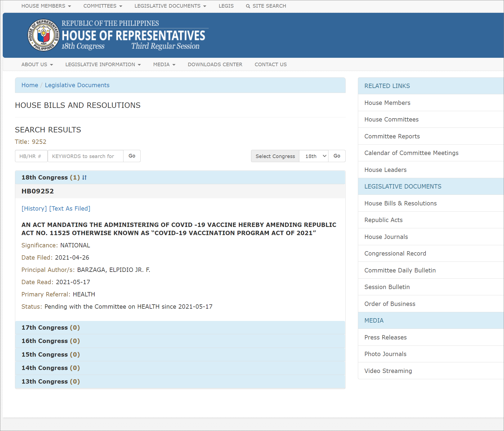Click the Select Congress label
The image size is (504, 431).
click(x=275, y=156)
